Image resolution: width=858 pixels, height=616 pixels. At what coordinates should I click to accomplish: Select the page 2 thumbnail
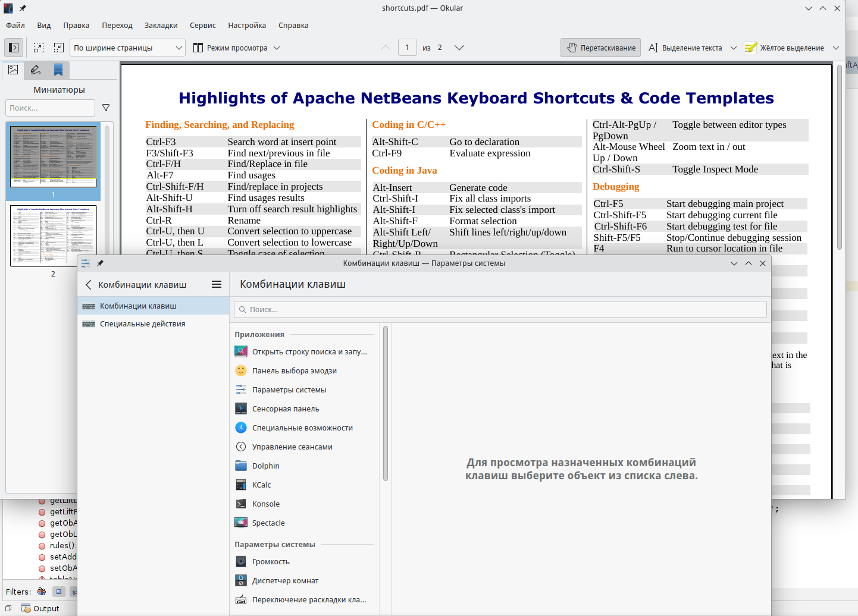(x=53, y=235)
